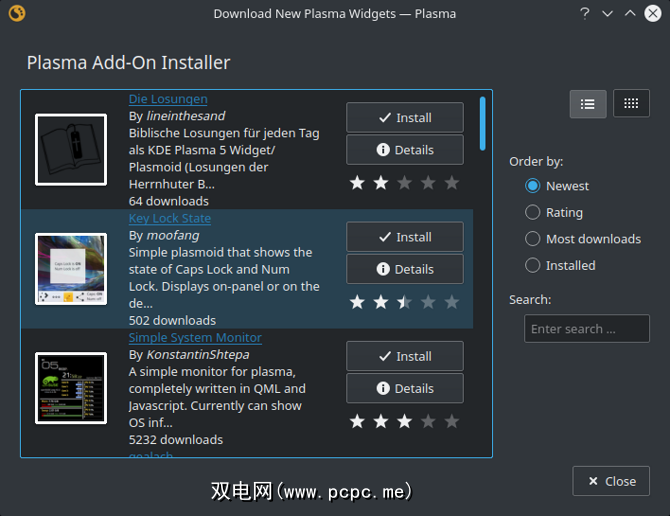Open Key Lock State preview thumbnail

coord(71,269)
